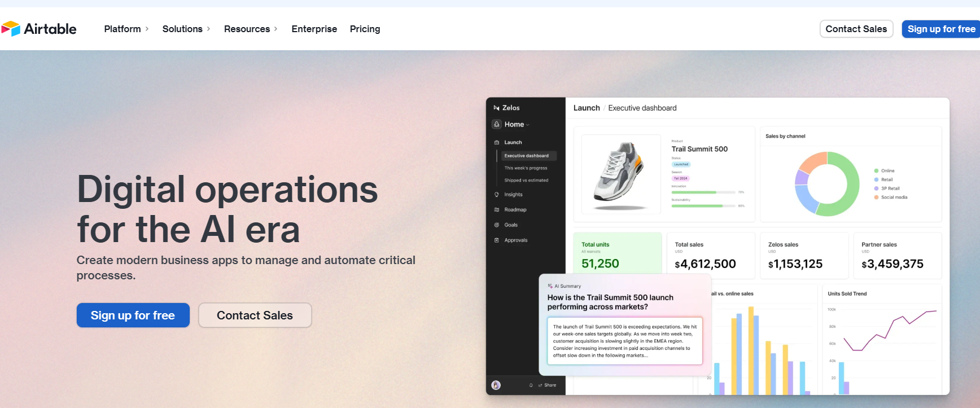Click the AI Summary sparkle icon
This screenshot has height=408, width=980.
coord(550,286)
